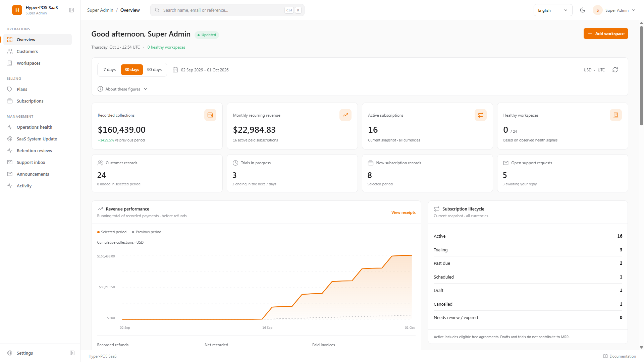Select the 90 days range
Image resolution: width=644 pixels, height=362 pixels.
[x=154, y=70]
